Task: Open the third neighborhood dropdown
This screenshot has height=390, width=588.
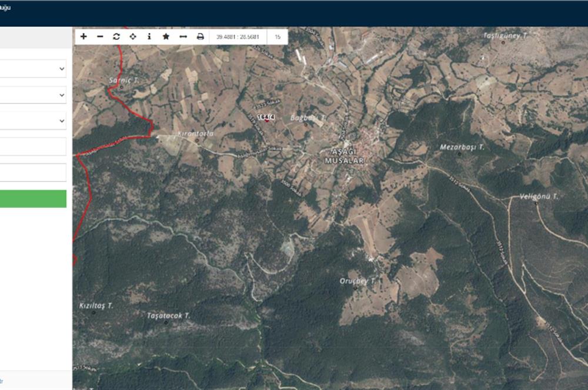Action: coord(32,120)
